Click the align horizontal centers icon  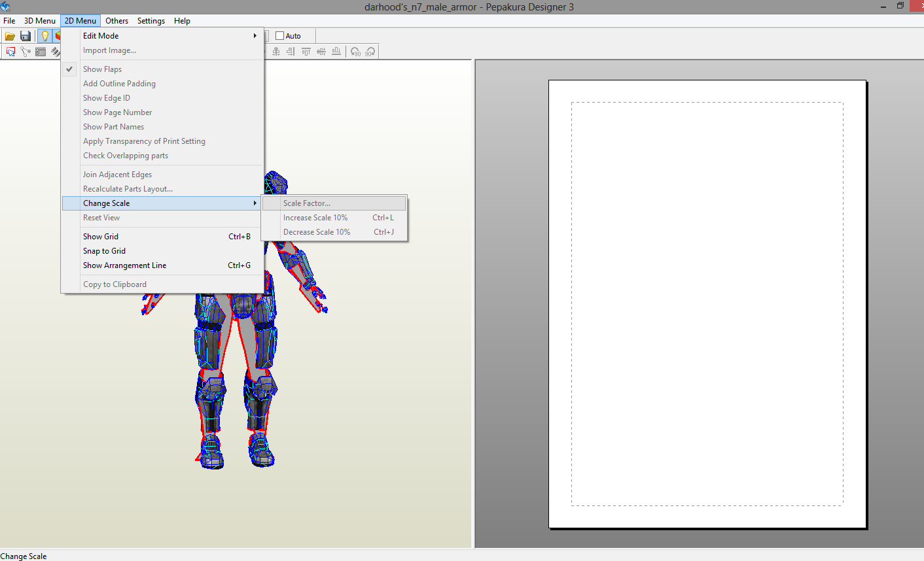pos(276,52)
